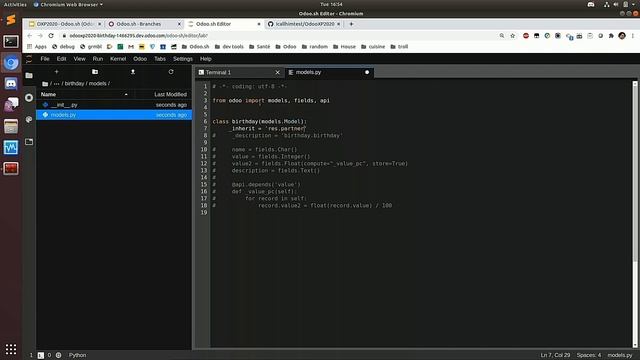This screenshot has width=640, height=360.
Task: Refresh the file browser list
Action: 171,72
